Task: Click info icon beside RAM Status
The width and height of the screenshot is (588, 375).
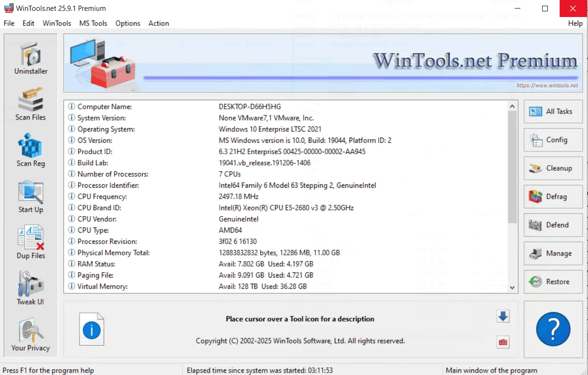Action: coord(72,264)
